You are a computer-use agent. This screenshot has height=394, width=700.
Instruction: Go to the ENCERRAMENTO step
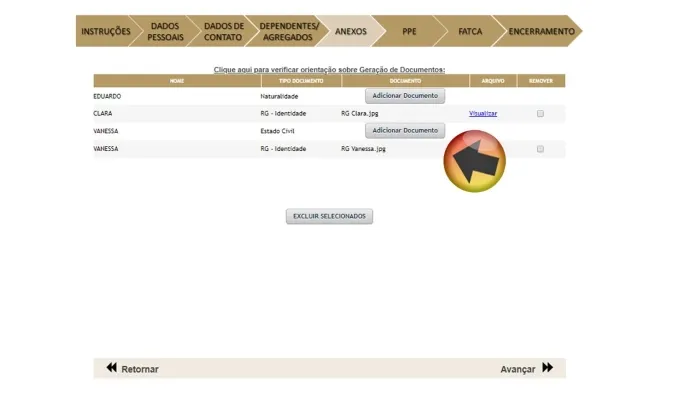541,31
